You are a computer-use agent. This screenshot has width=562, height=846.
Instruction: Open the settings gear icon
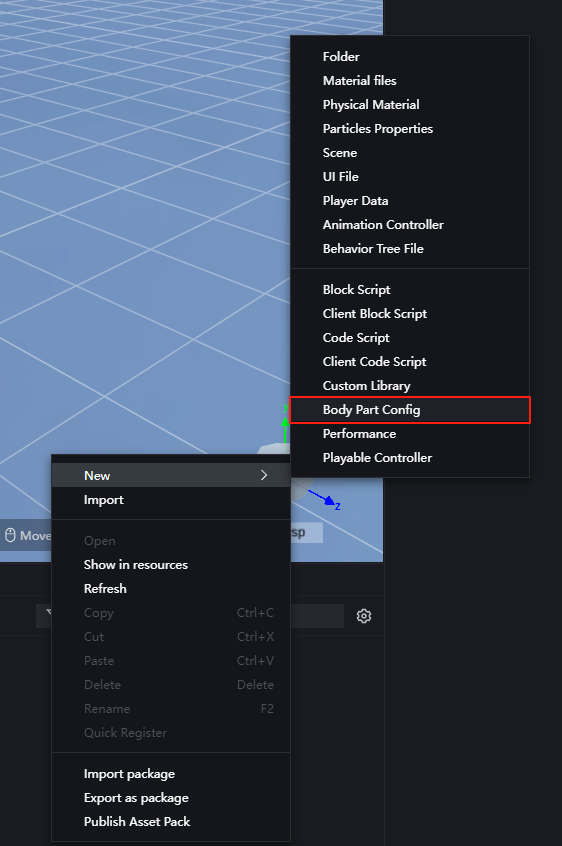(x=364, y=616)
